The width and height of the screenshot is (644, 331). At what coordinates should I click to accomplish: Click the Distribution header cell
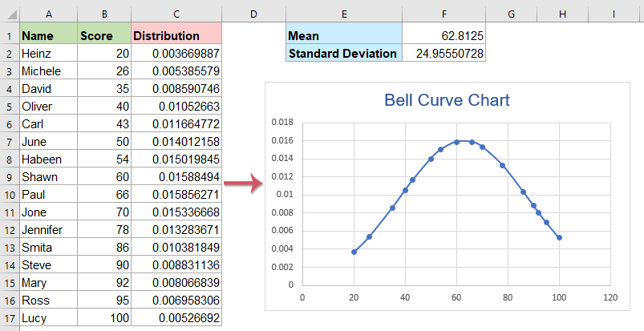[176, 36]
